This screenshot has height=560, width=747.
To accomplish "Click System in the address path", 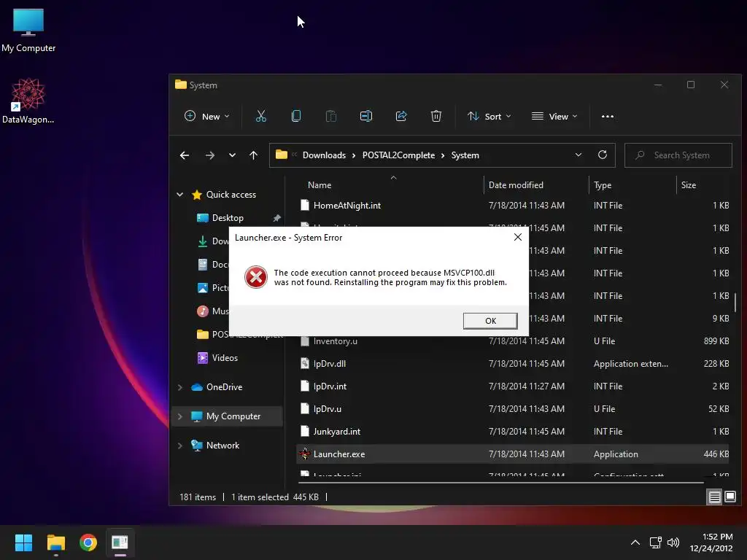I will click(465, 155).
